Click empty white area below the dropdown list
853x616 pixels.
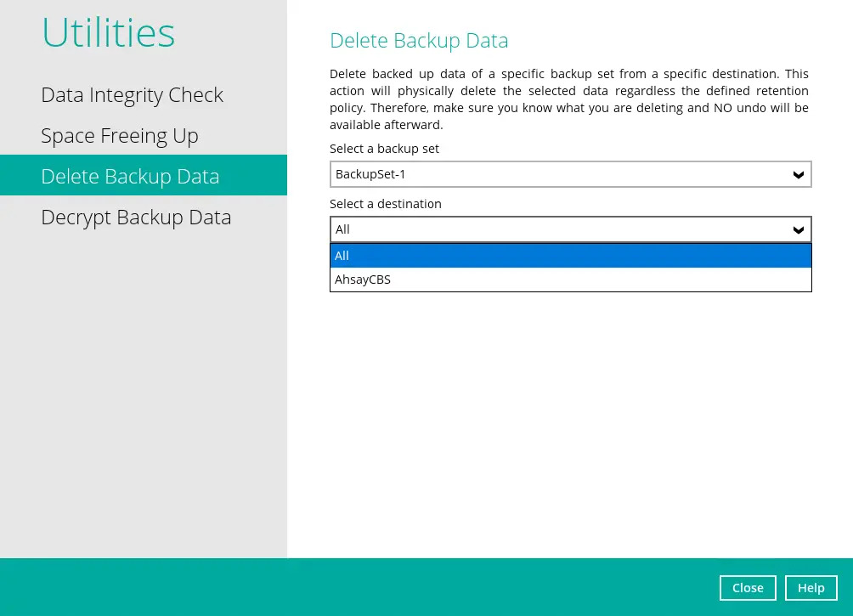(569, 425)
